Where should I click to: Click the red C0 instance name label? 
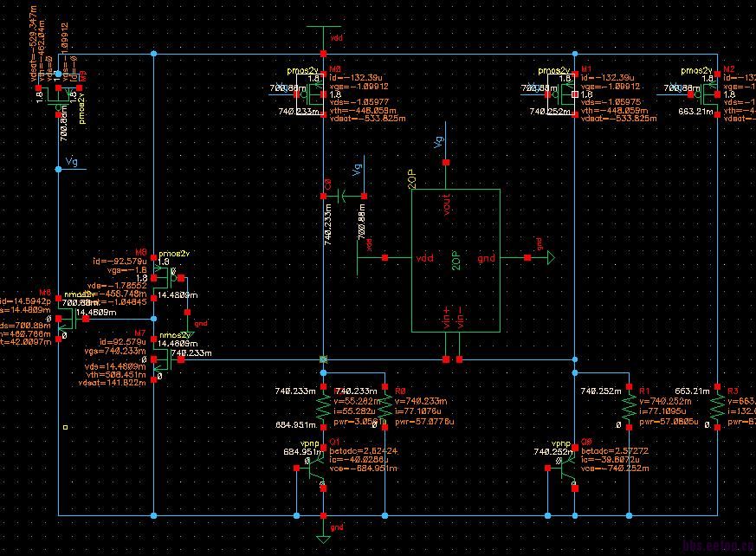coord(328,184)
